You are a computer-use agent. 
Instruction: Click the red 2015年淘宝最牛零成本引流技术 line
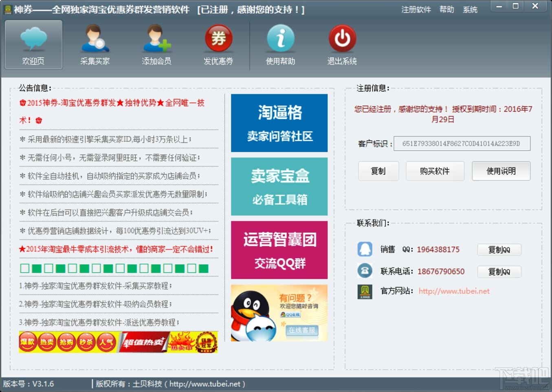pyautogui.click(x=116, y=249)
